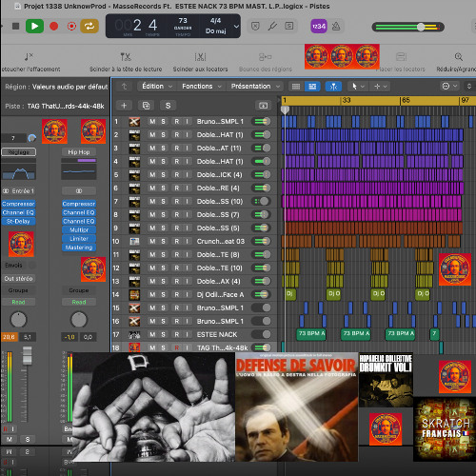This screenshot has width=476, height=476.
Task: Click track 10 Crunch...eat 03 icon
Action: click(134, 241)
